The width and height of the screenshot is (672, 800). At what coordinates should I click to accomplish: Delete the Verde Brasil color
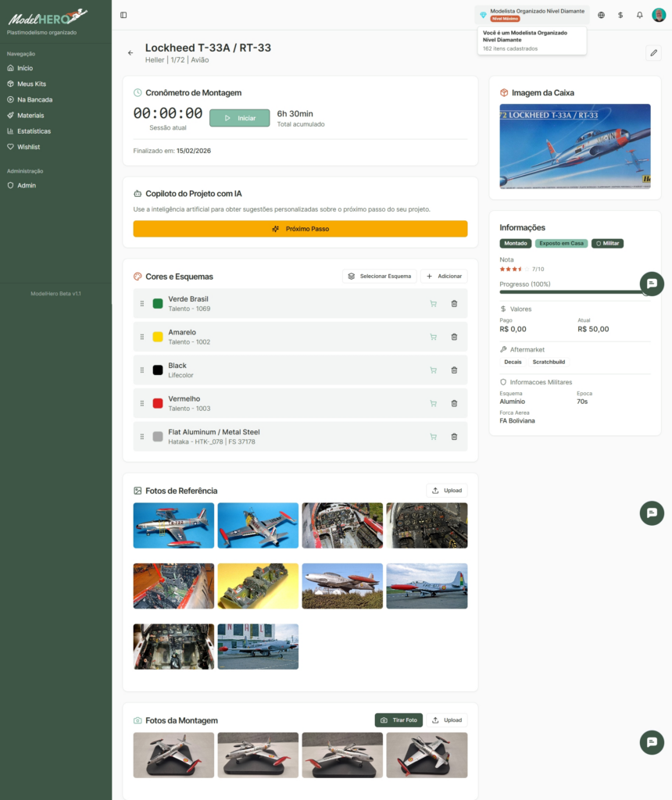click(x=454, y=304)
